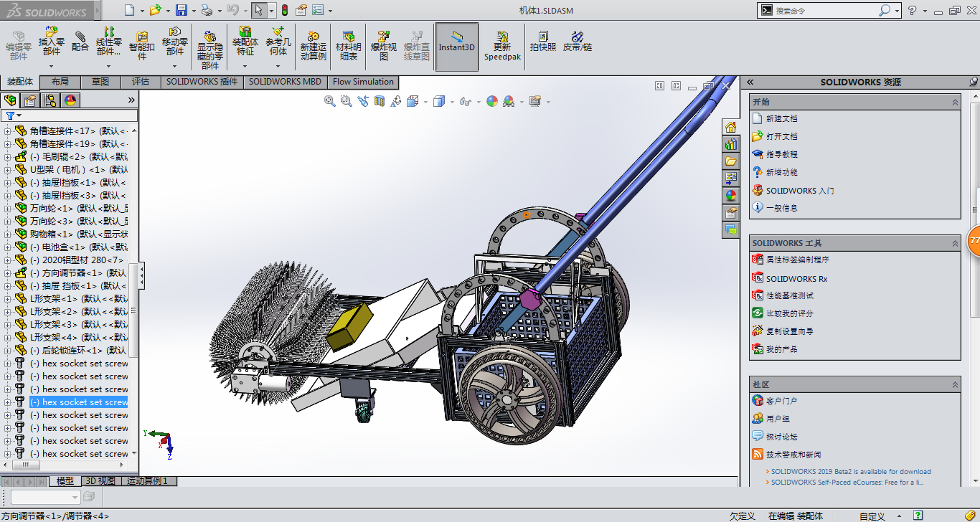Switch to the 布局 tab
The image size is (980, 522).
60,82
